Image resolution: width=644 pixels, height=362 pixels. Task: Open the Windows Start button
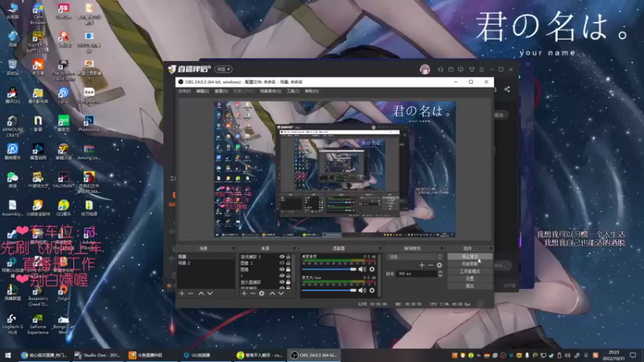[8, 355]
